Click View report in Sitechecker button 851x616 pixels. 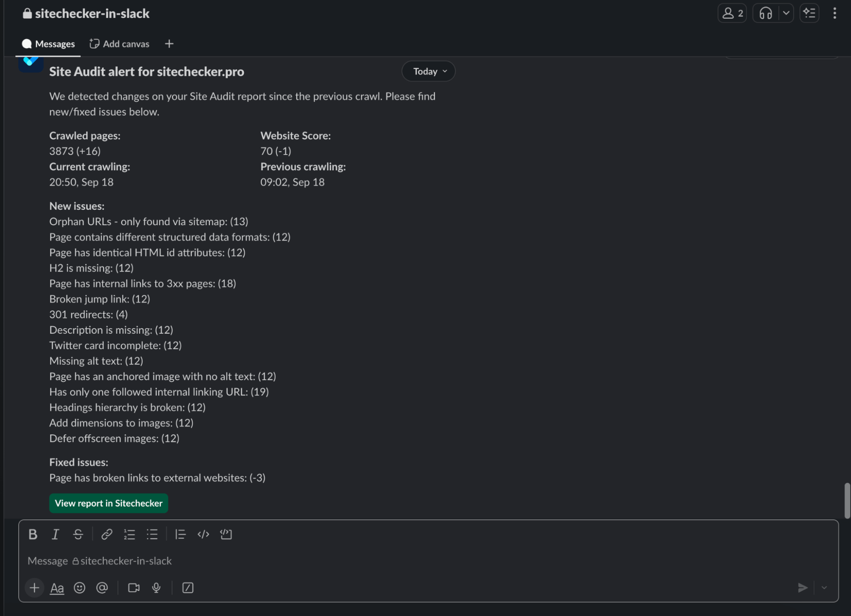[109, 503]
